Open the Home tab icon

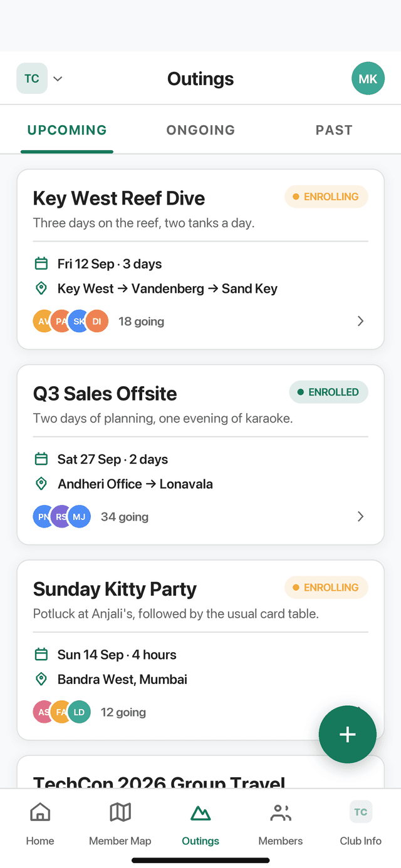(40, 812)
